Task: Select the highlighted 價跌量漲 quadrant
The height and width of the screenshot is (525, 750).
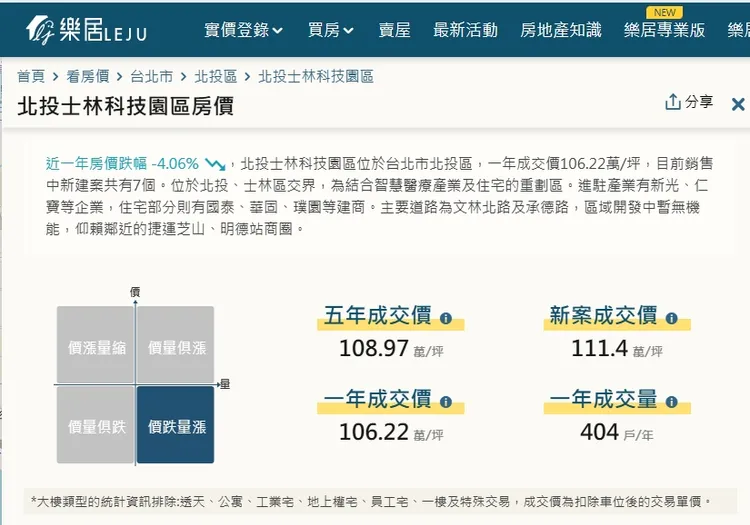Action: click(x=176, y=425)
